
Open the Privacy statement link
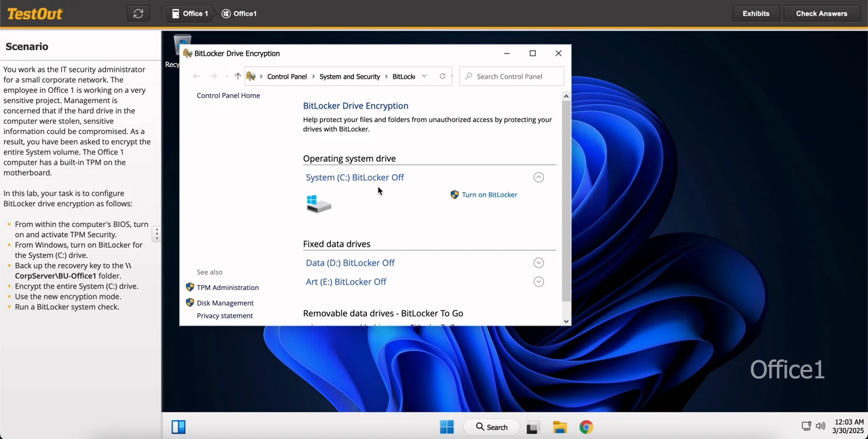(224, 316)
